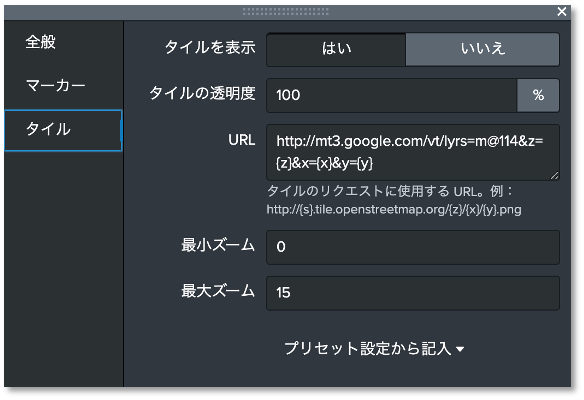The height and width of the screenshot is (400, 584).
Task: Set タイルを表示 to いいえ
Action: (x=482, y=50)
